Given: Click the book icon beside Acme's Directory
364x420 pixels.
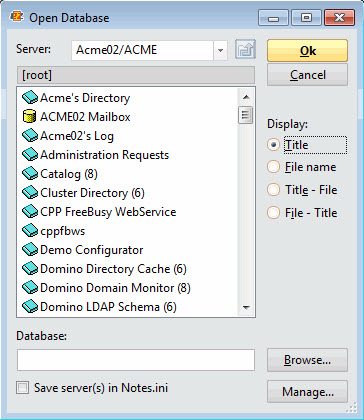Looking at the screenshot, I should tap(30, 98).
